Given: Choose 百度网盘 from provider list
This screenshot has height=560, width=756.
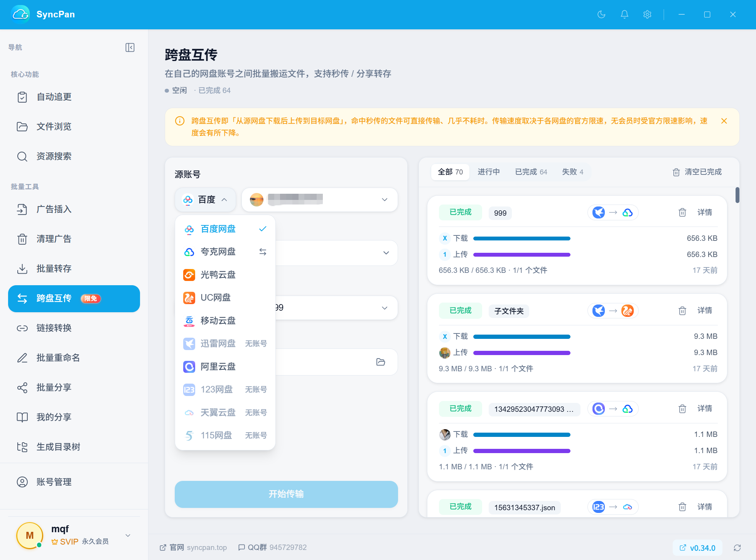Looking at the screenshot, I should 225,229.
